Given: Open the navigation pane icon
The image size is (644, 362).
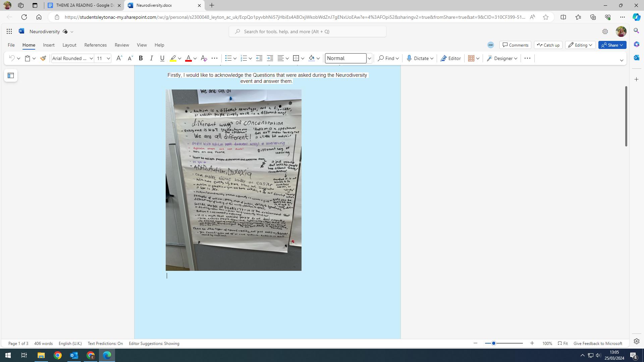Looking at the screenshot, I should (x=11, y=75).
